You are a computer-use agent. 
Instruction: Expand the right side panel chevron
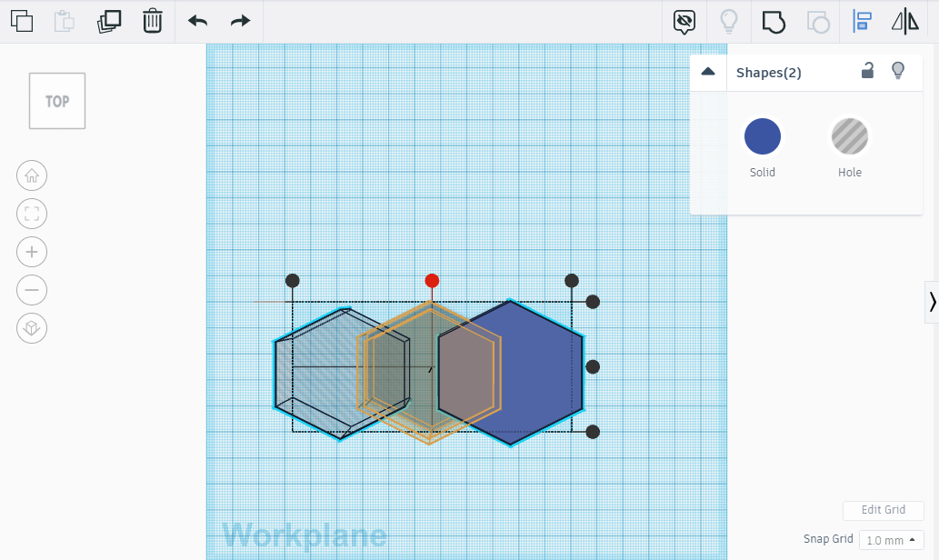click(x=933, y=300)
